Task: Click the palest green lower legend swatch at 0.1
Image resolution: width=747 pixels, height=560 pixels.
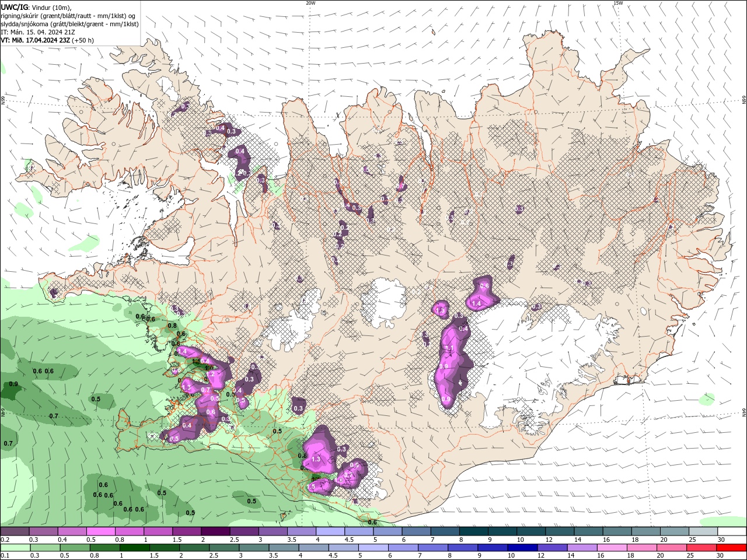Action: click(15, 548)
